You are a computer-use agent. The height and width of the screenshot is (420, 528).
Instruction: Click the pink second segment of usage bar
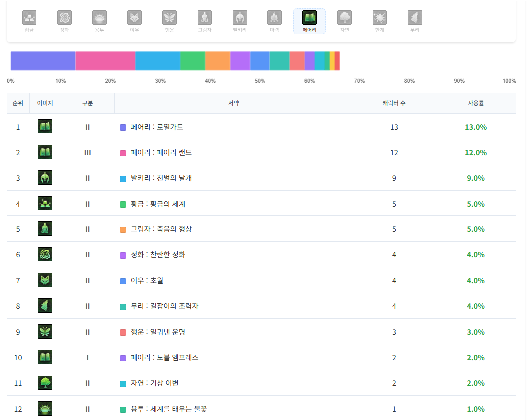pyautogui.click(x=105, y=61)
